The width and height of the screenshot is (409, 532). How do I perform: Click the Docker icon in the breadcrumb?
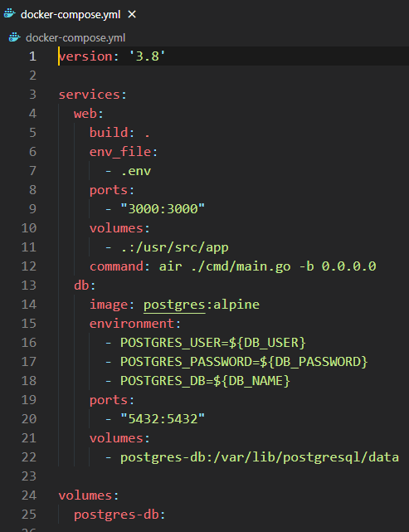click(15, 37)
